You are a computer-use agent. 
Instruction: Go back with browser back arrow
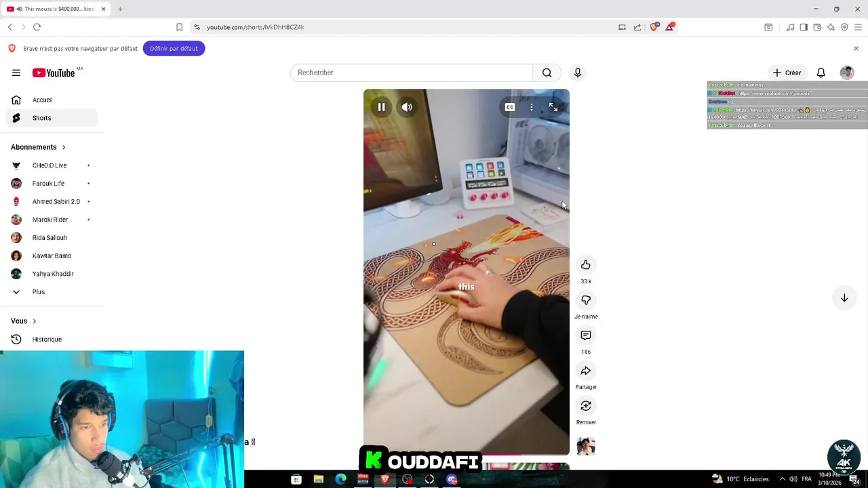10,27
